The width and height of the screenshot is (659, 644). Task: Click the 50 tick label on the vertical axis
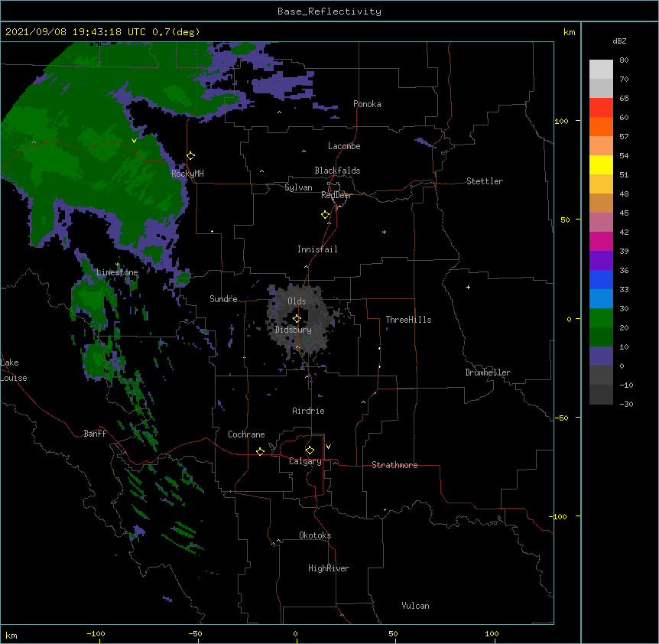point(565,220)
